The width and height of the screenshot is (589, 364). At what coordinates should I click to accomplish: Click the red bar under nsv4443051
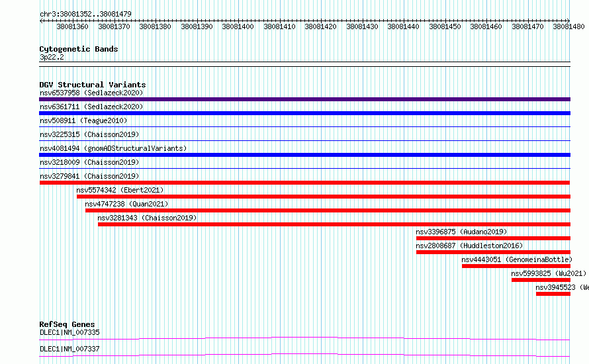516,266
